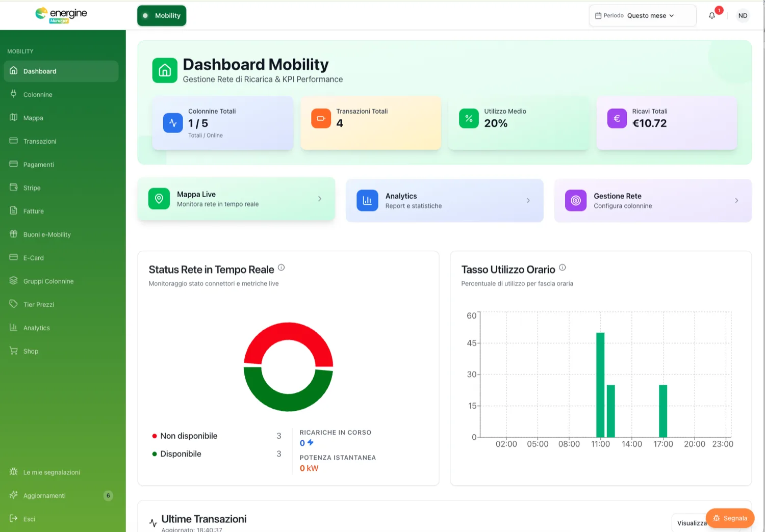Click the bug icon for Le mie segnalazioni
The width and height of the screenshot is (765, 532).
tap(14, 472)
